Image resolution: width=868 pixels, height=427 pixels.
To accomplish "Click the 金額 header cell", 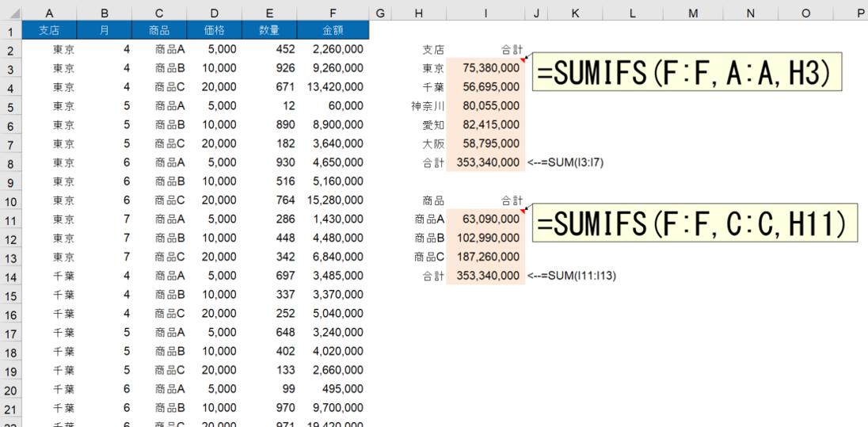I will click(333, 30).
